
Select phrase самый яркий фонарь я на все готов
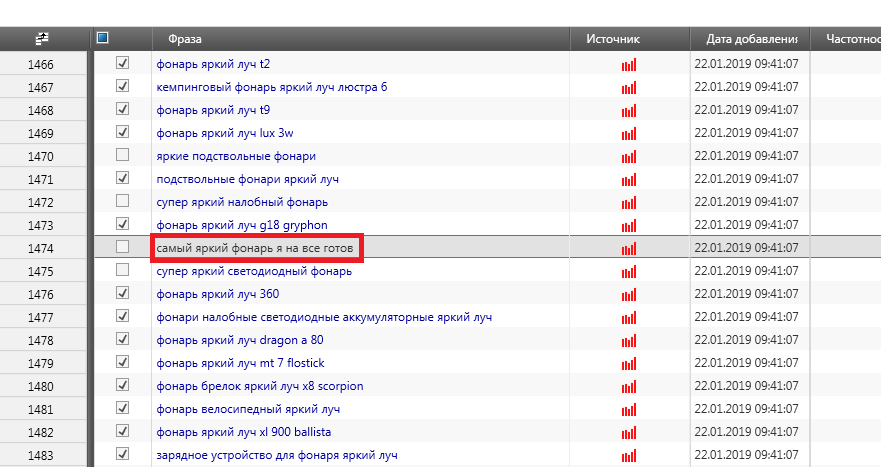pos(255,248)
